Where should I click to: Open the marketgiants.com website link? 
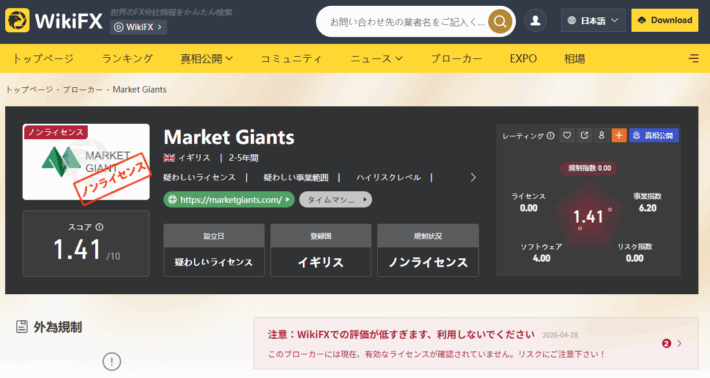229,200
